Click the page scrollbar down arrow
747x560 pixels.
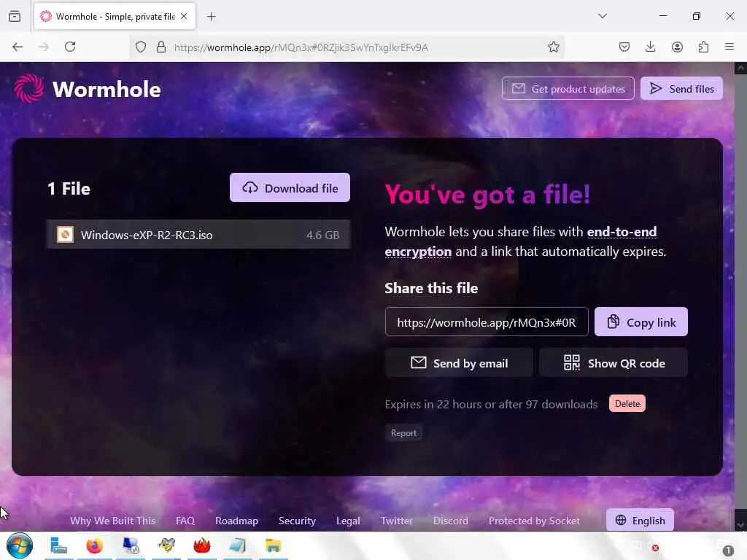pos(740,525)
